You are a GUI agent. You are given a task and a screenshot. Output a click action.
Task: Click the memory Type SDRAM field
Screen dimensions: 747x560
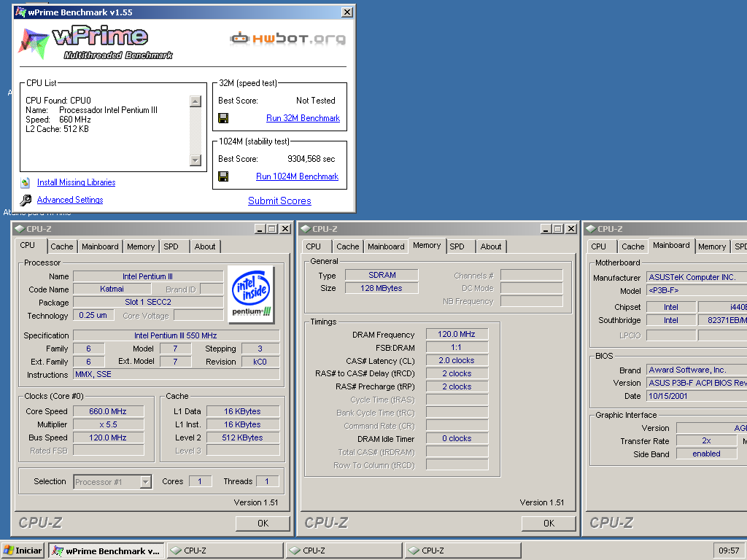(382, 275)
